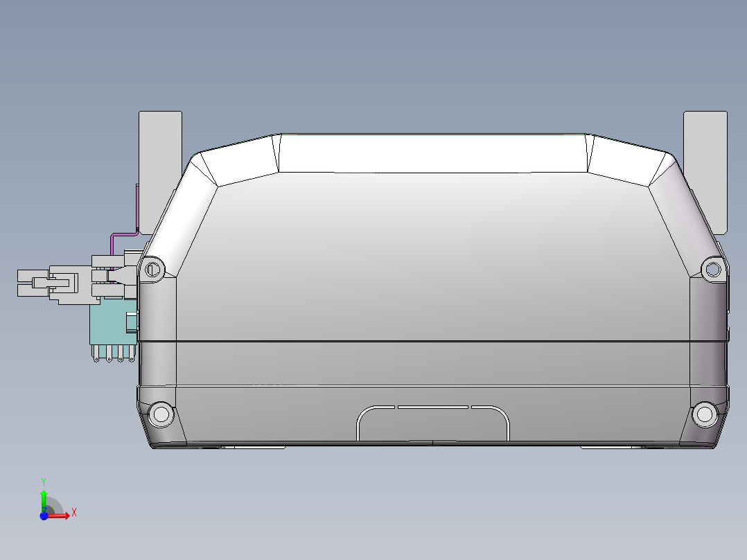Click the red X axis arrow of the triad
The image size is (747, 560).
coord(60,515)
